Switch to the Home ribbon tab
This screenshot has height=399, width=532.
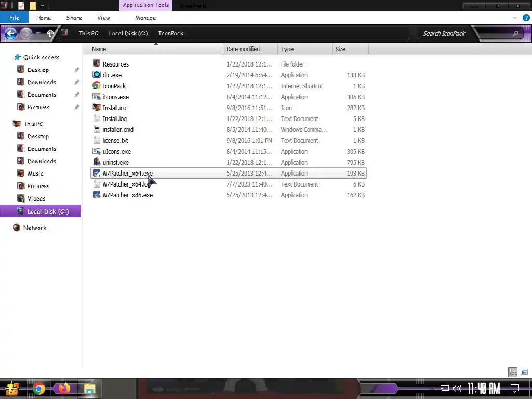pos(44,18)
